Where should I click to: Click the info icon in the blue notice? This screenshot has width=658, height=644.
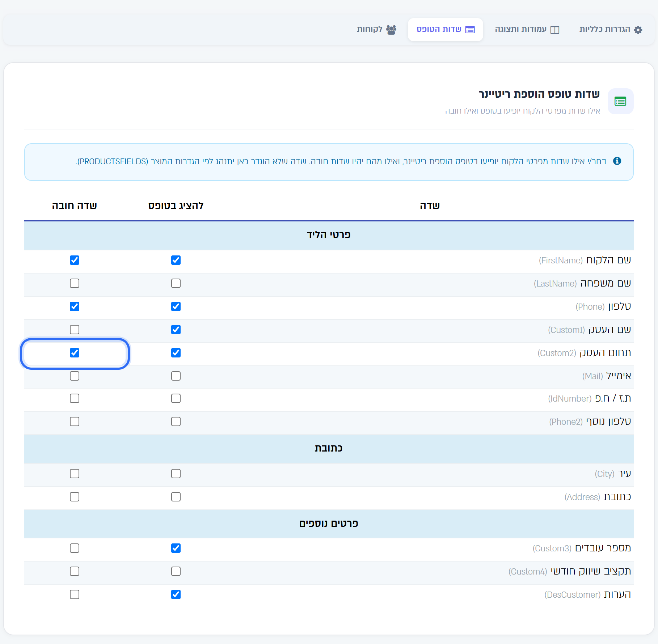coord(617,161)
